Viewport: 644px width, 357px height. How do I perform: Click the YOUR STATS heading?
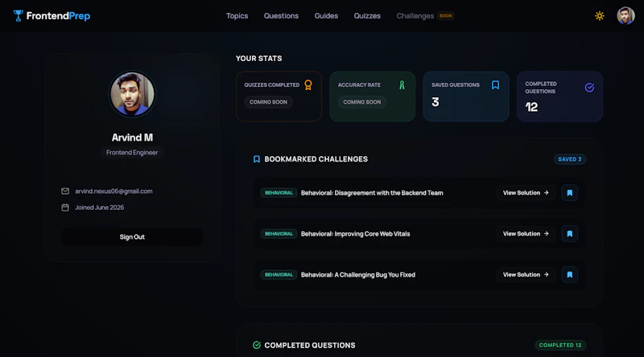258,58
